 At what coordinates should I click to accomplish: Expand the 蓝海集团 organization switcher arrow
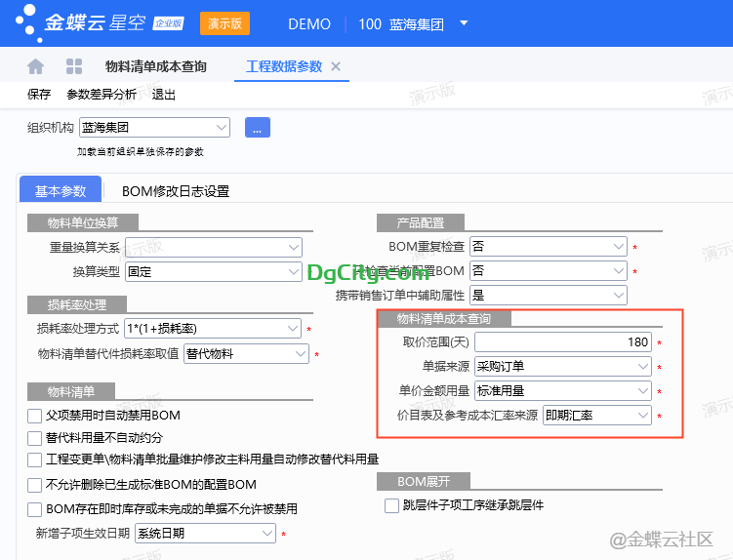point(464,23)
